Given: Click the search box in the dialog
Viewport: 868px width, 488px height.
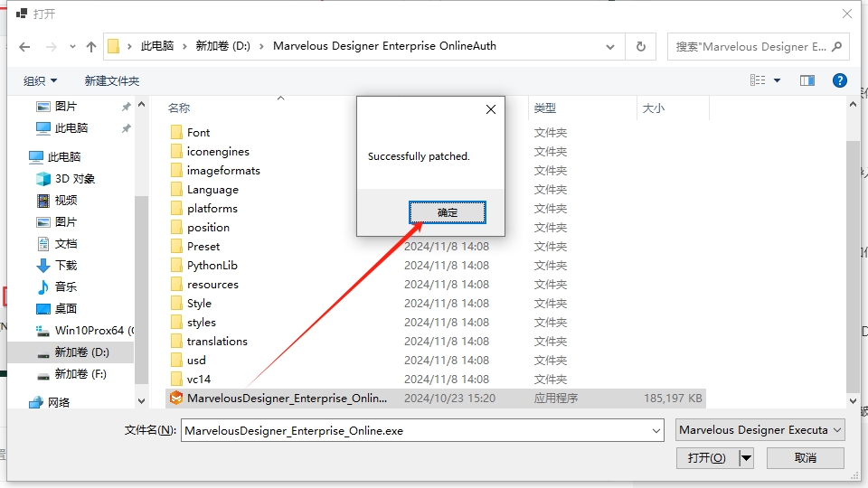Looking at the screenshot, I should pos(750,46).
